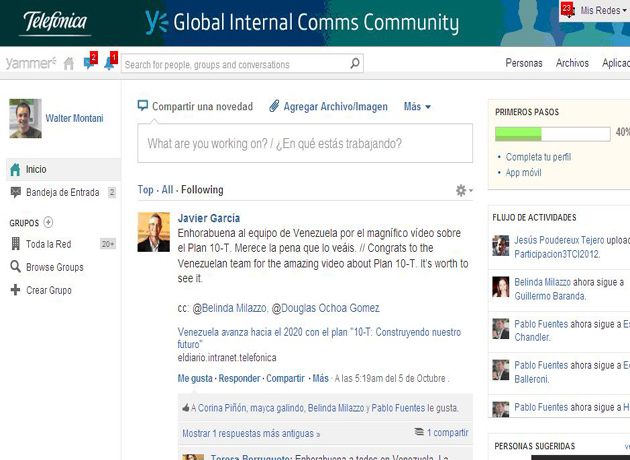Open the Mis Redes dropdown
The width and height of the screenshot is (630, 460).
(604, 10)
